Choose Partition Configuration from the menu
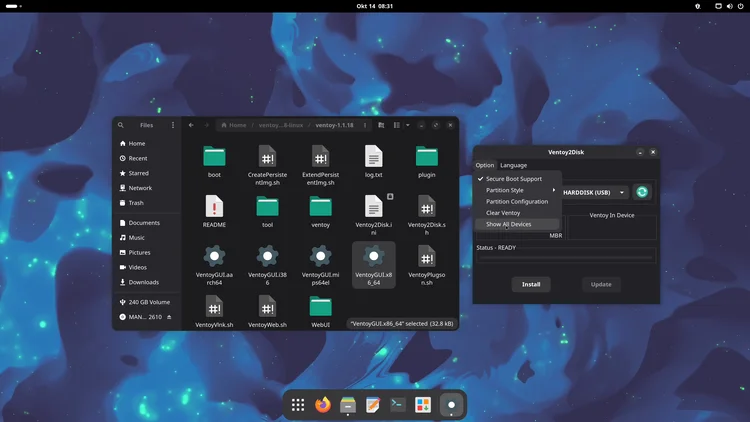The height and width of the screenshot is (422, 750). click(517, 201)
